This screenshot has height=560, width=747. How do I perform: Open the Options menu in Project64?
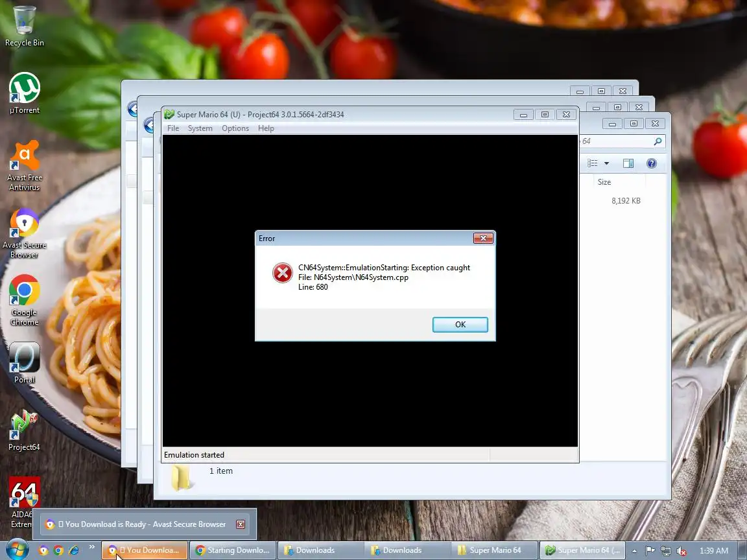(x=235, y=128)
